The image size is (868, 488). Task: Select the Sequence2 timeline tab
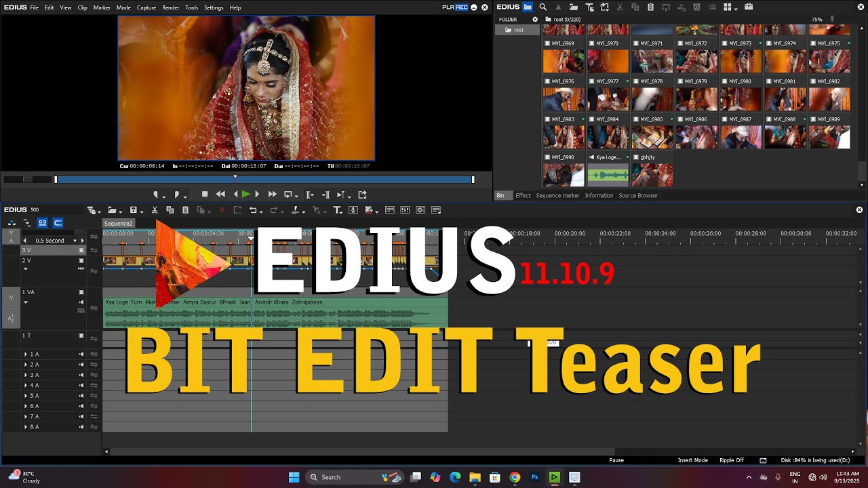(119, 223)
